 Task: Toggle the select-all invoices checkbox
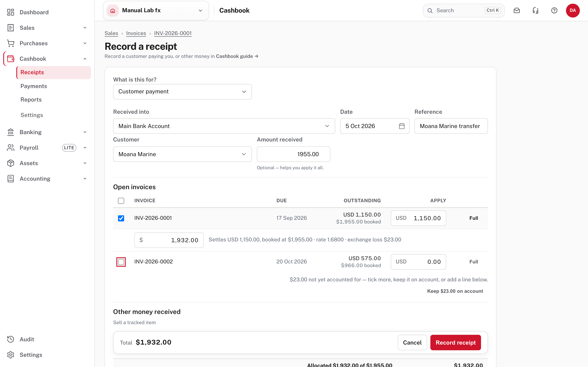[121, 201]
